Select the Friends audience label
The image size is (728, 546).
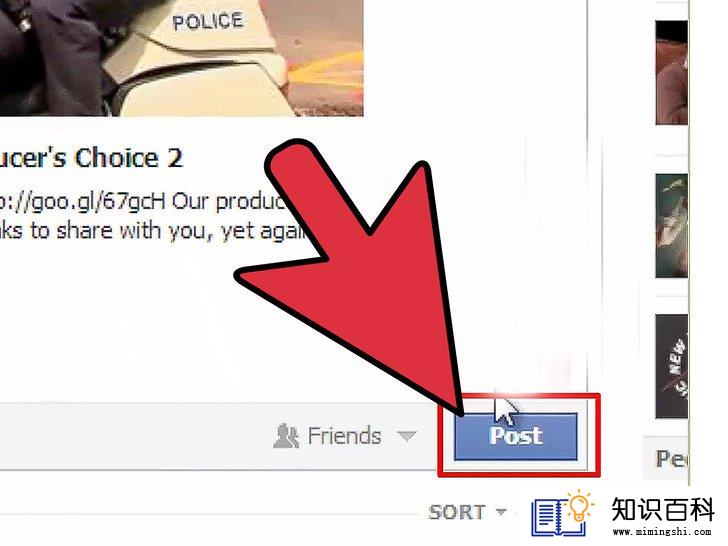coord(344,436)
